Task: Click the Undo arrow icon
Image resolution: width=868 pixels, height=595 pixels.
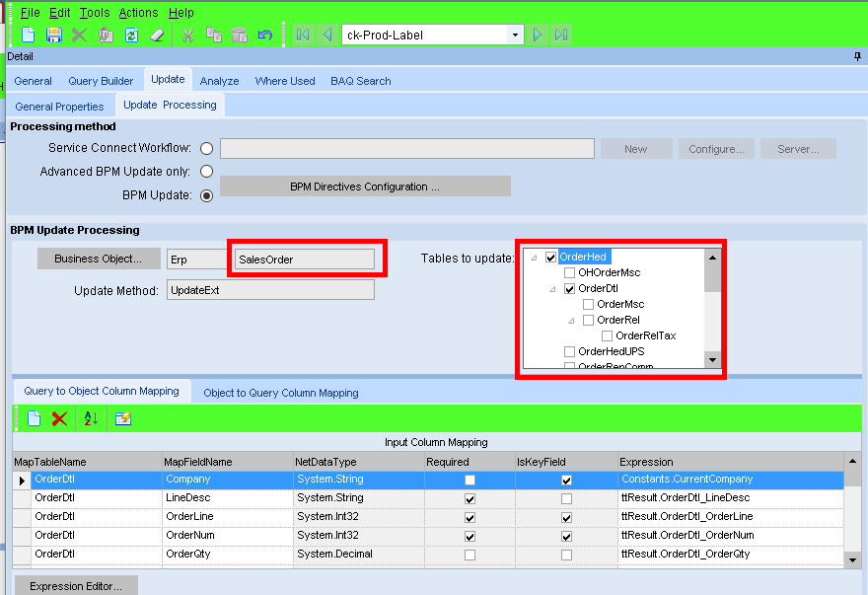Action: (264, 35)
